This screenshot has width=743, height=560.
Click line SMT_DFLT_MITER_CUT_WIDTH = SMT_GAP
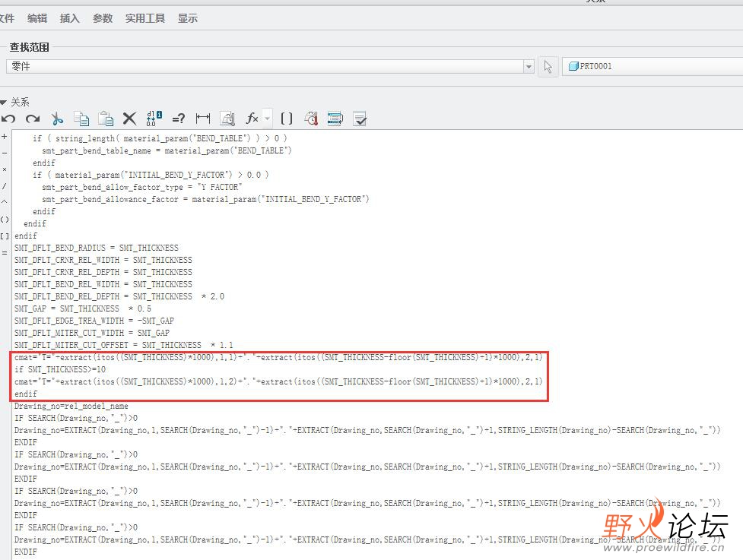click(91, 333)
